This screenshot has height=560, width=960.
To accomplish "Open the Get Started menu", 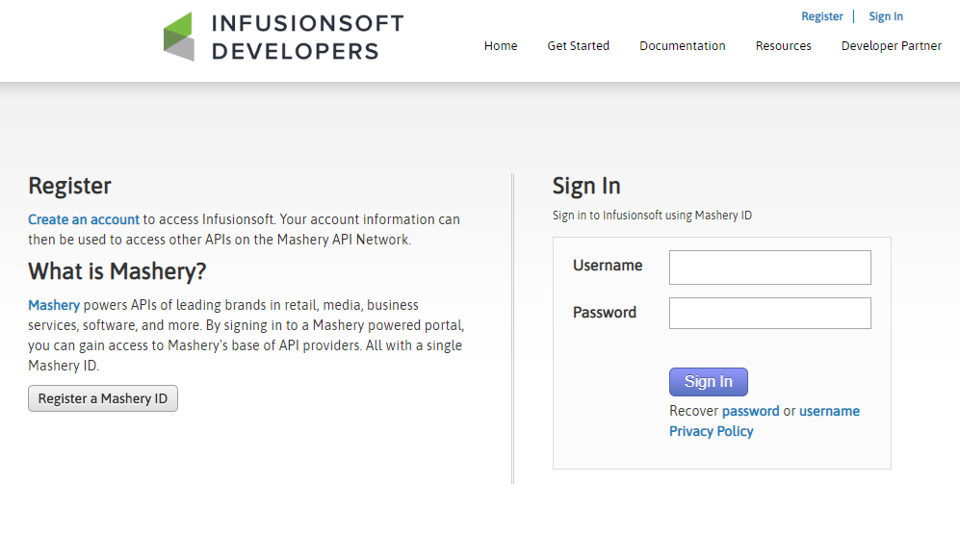I will coord(578,46).
